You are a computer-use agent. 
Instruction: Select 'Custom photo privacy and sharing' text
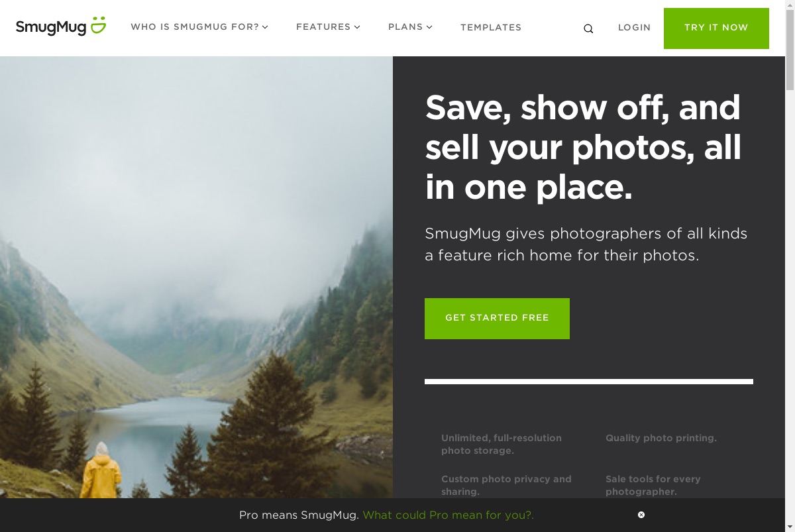pos(506,485)
